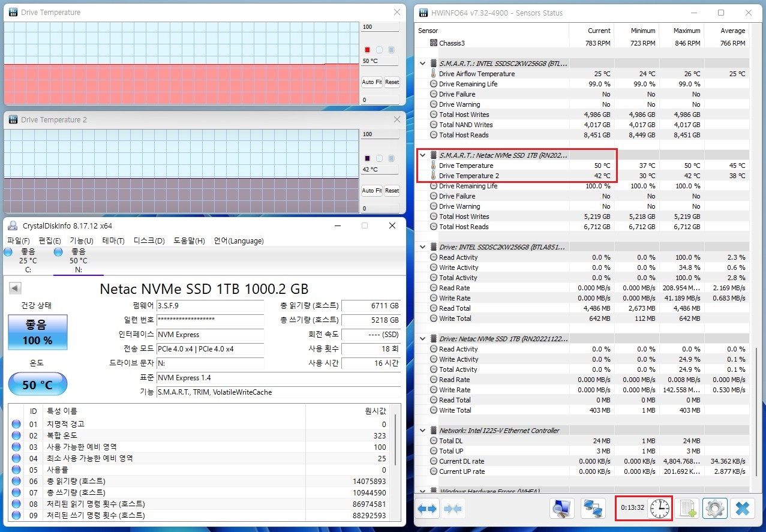The height and width of the screenshot is (532, 766).
Task: Collapse the Network Intel I225-V Ethernet group
Action: point(423,431)
